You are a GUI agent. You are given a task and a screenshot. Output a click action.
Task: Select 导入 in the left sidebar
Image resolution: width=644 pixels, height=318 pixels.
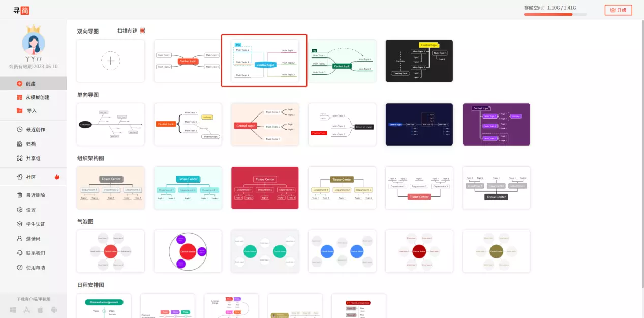[31, 111]
